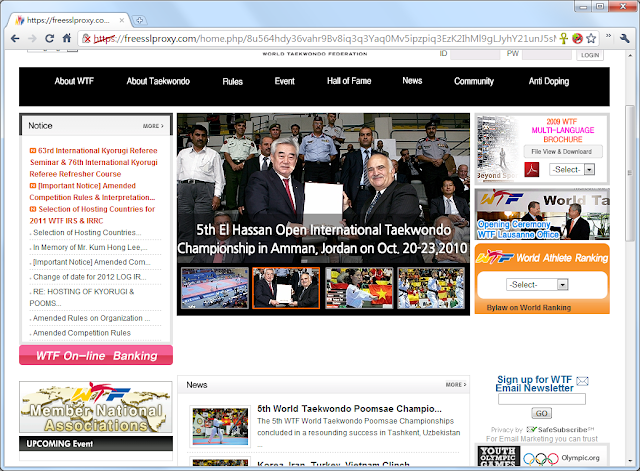Select the highlighted certificate handover thumbnail
Image resolution: width=640 pixels, height=471 pixels.
pyautogui.click(x=286, y=288)
